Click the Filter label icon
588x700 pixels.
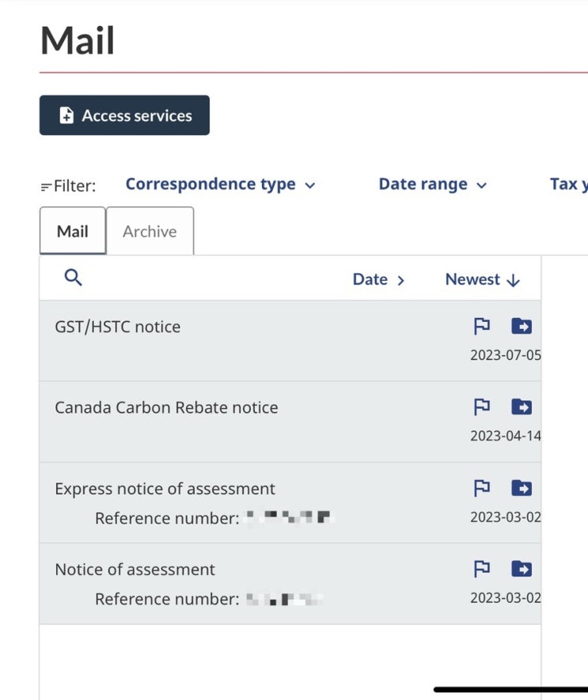click(46, 187)
